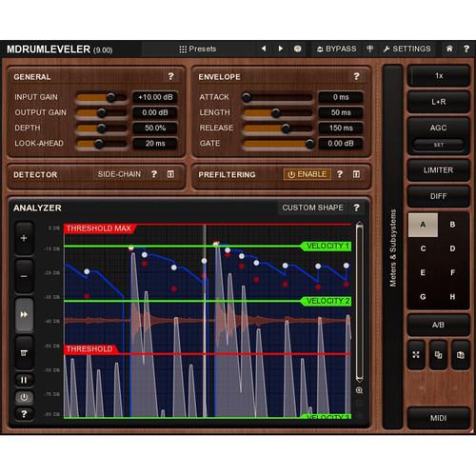Click the LENGTH slider knob
The width and height of the screenshot is (476, 476).
[276, 112]
